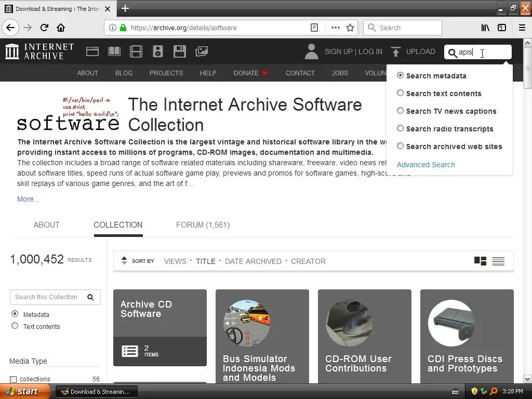Open CDI Press Discs and Prototypes tile

point(467,337)
